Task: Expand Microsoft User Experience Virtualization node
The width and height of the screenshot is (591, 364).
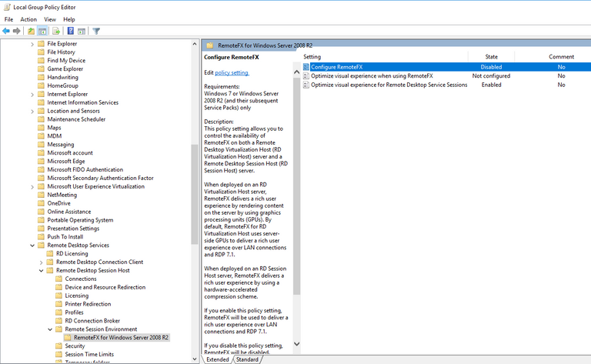Action: click(32, 187)
